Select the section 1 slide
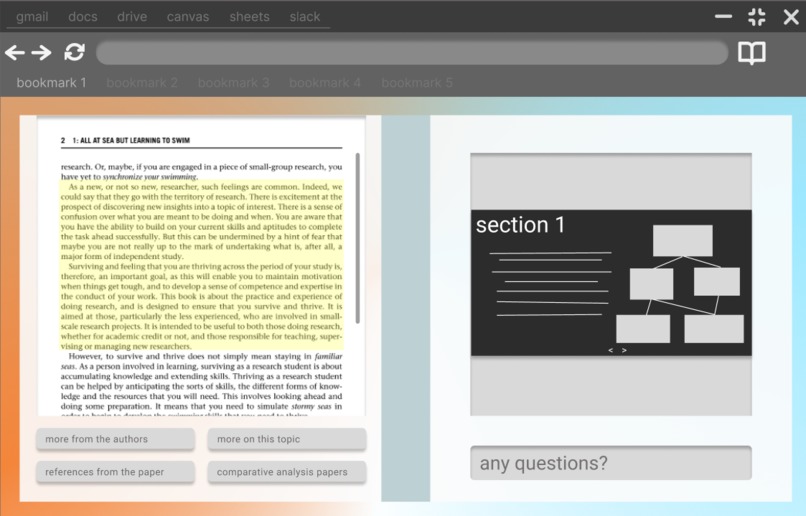This screenshot has width=806, height=516. coord(611,283)
